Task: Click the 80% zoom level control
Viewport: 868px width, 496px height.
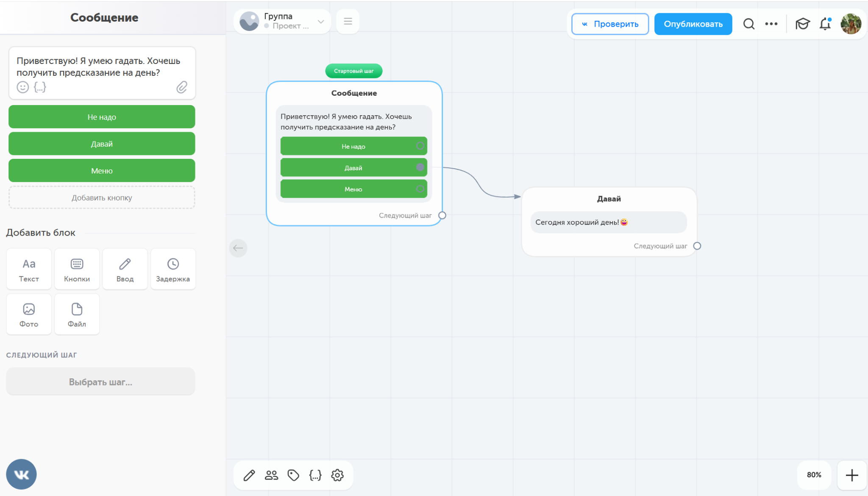Action: click(814, 475)
